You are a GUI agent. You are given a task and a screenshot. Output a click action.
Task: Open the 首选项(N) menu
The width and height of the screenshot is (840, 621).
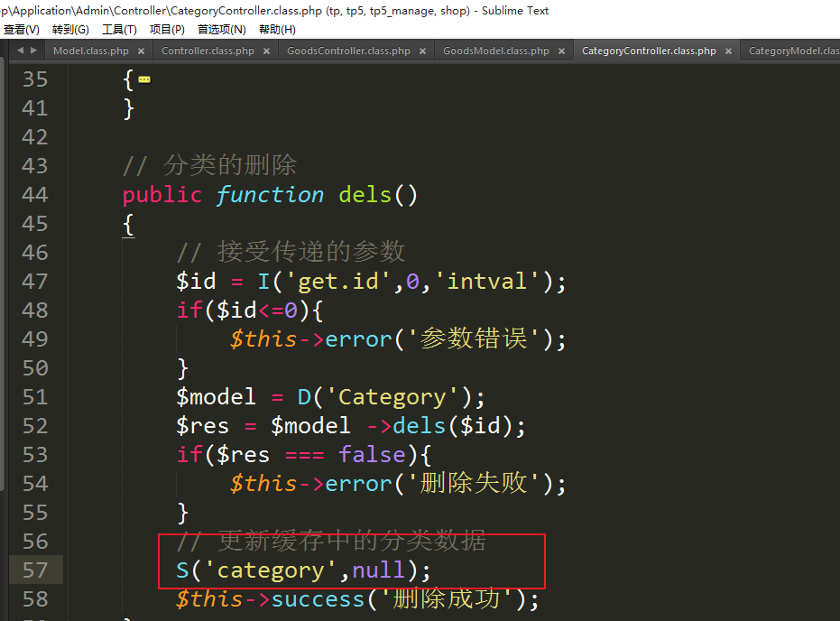tap(221, 30)
